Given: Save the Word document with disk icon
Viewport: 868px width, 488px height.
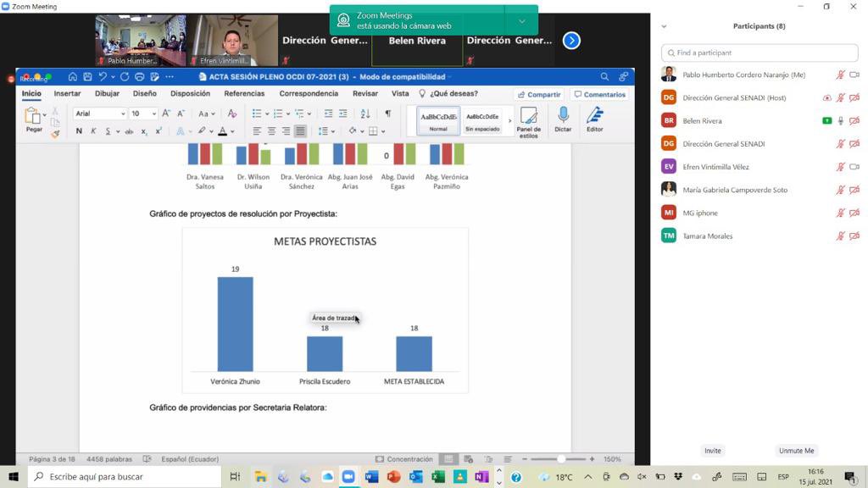Looking at the screenshot, I should (87, 76).
